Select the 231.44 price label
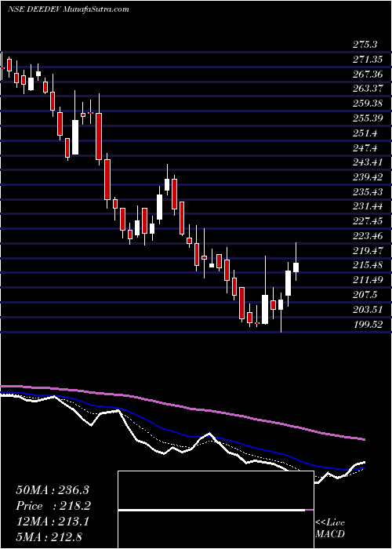The image size is (392, 549). [367, 206]
